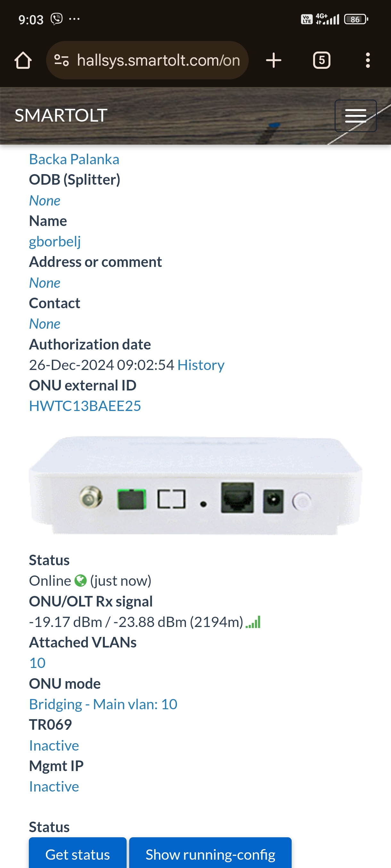Click the green online globe status icon

[80, 581]
